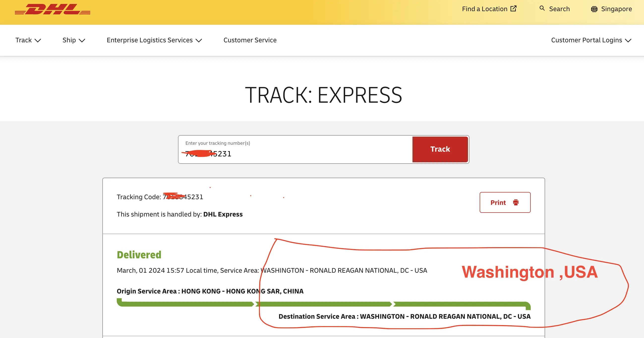644x338 pixels.
Task: Click the Print button
Action: click(505, 202)
